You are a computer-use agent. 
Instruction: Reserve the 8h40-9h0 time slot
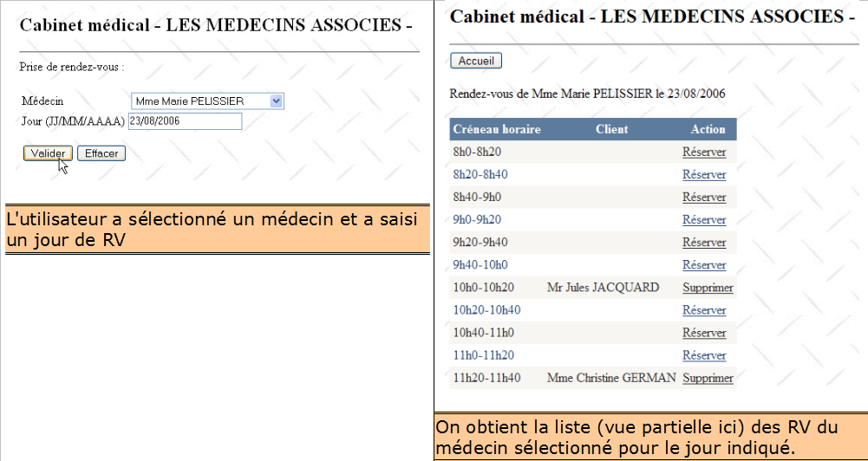point(704,198)
